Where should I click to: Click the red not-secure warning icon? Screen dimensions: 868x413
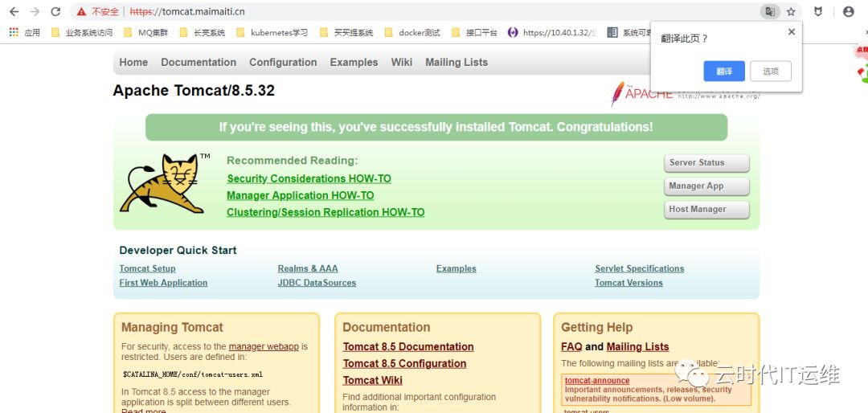click(81, 11)
